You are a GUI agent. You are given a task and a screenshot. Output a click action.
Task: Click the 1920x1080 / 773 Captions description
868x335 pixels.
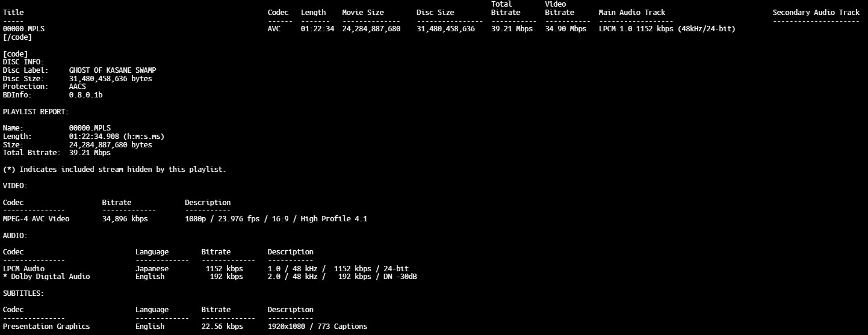[x=317, y=327]
